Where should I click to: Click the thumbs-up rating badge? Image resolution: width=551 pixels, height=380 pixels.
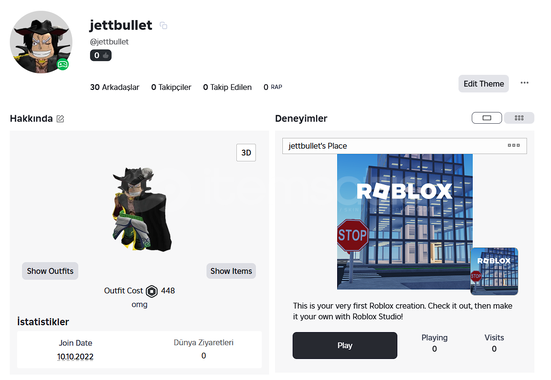point(101,55)
